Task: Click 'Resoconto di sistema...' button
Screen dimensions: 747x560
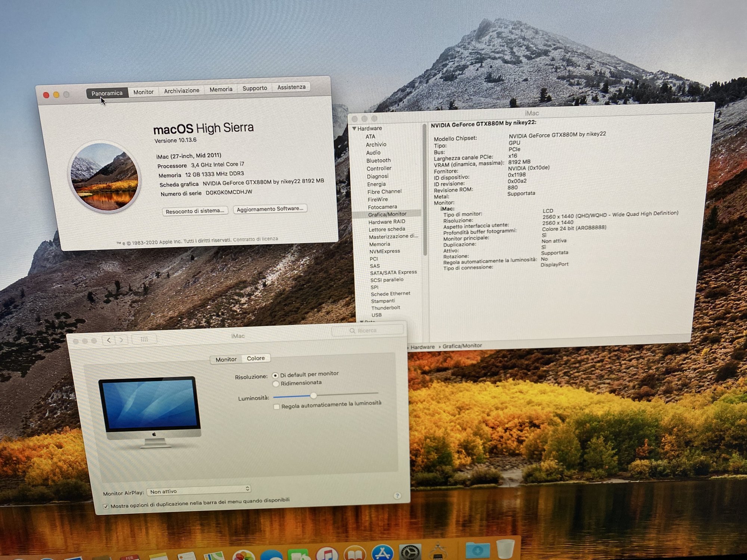Action: pos(195,211)
